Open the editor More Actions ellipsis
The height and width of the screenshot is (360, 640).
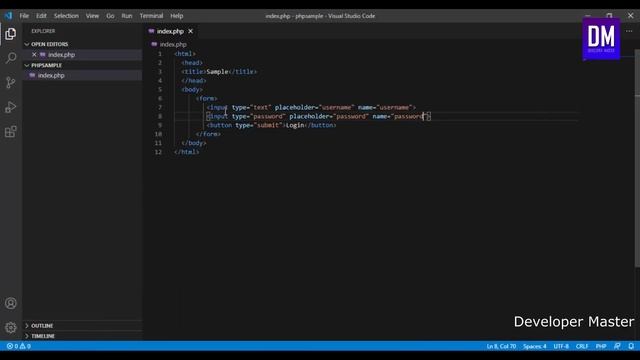tap(629, 31)
